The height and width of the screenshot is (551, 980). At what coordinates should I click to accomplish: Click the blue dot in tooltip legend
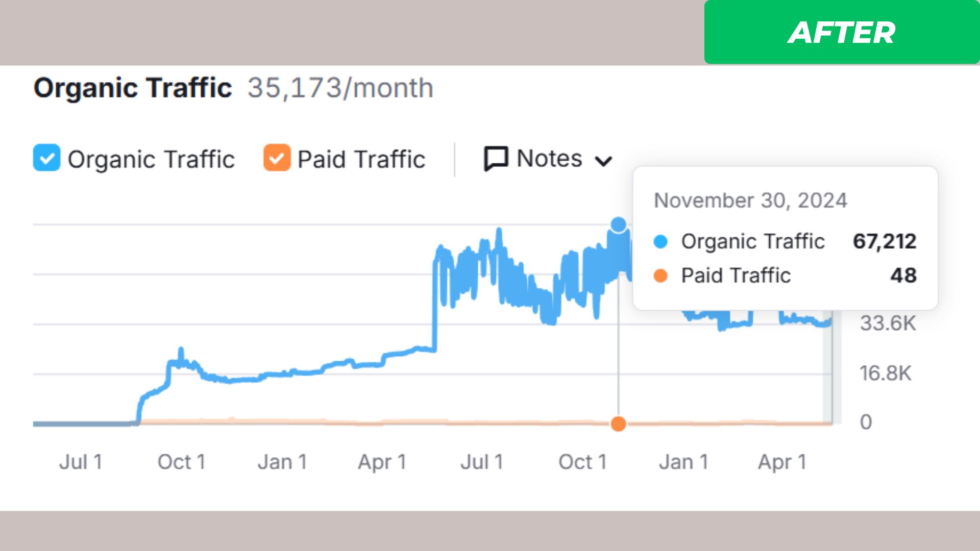660,241
